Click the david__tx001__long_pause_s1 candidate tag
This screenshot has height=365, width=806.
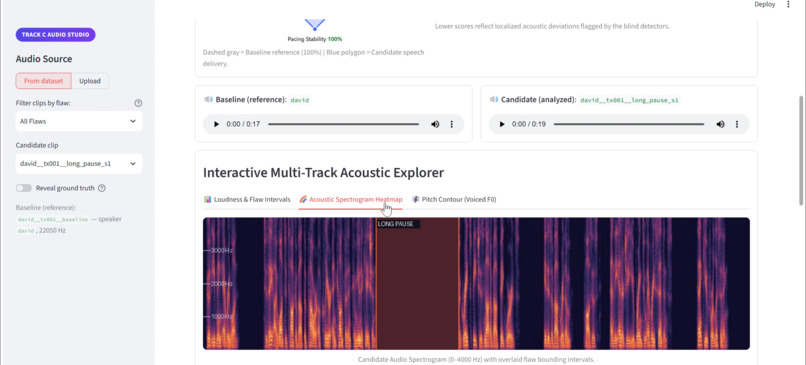(630, 100)
